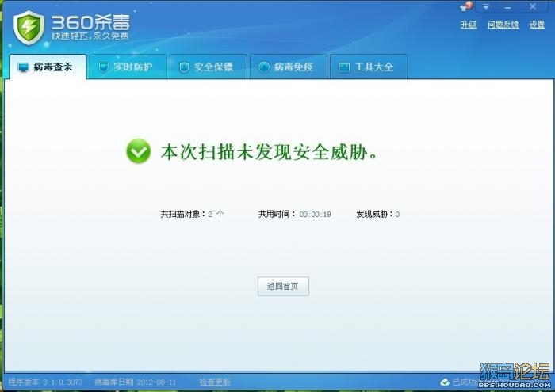Click the 快速轻巧,永久免费 slogan text
Screen dimensions: 555x392
pyautogui.click(x=90, y=36)
